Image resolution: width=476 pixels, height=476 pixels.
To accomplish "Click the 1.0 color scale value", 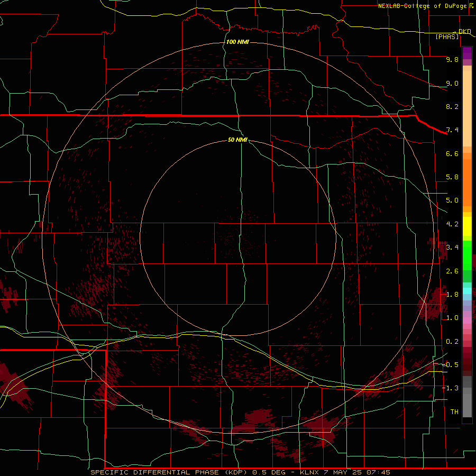I will (452, 318).
